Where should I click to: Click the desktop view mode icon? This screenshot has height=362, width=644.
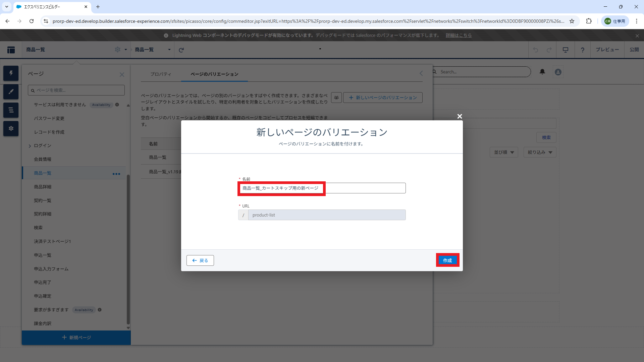[566, 50]
